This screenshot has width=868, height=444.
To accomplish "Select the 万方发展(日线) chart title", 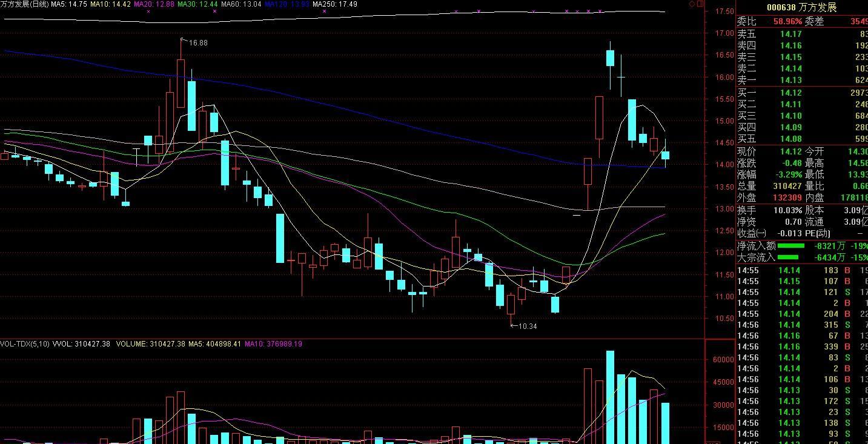I will pos(24,4).
